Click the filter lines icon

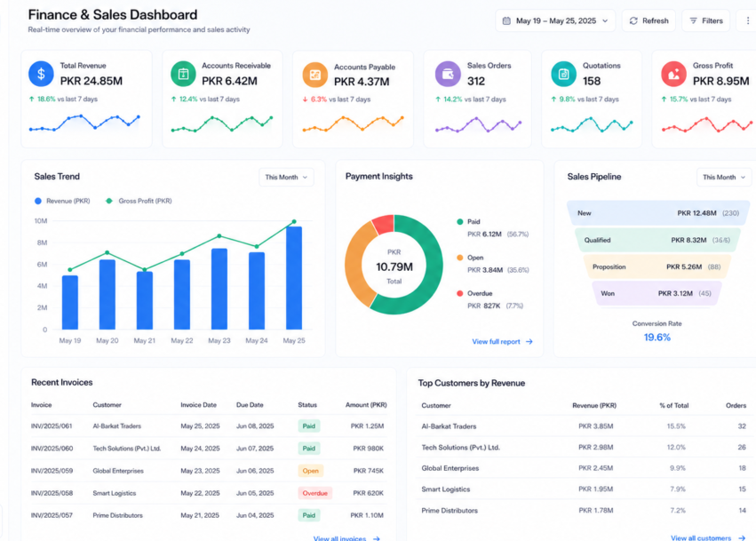tap(693, 20)
